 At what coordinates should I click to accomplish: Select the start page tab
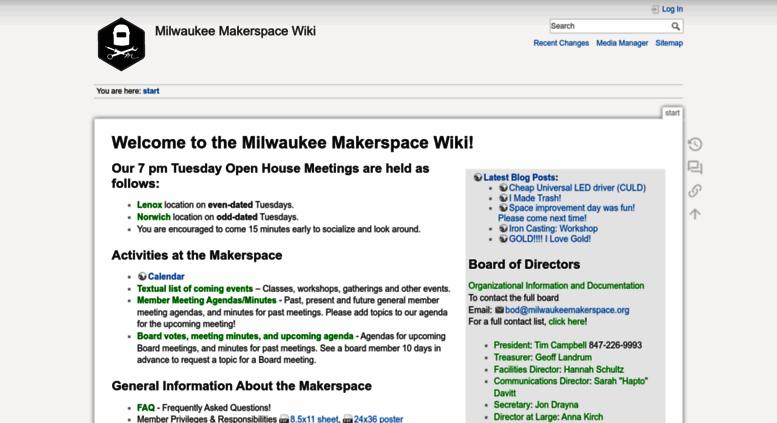click(672, 113)
